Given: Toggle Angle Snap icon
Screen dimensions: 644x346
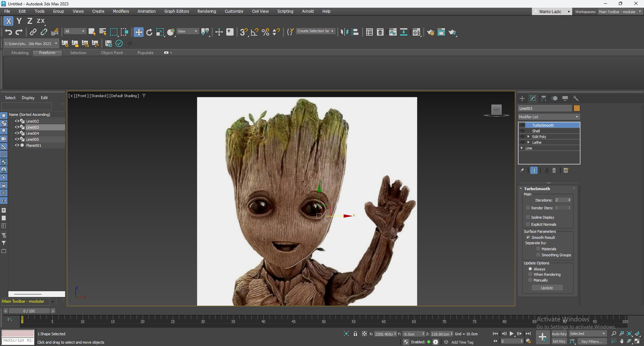Looking at the screenshot, I should coord(254,32).
